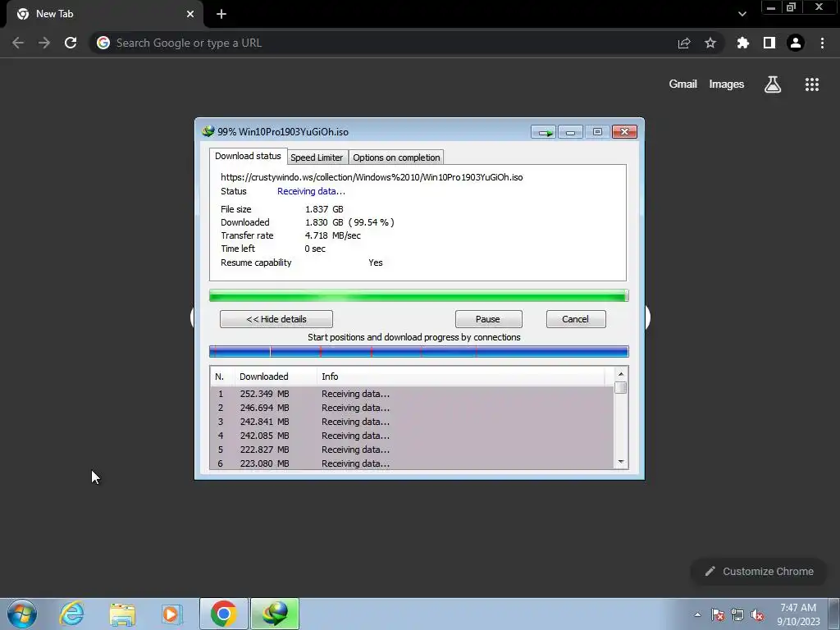
Task: Click the Info column header
Action: (461, 377)
